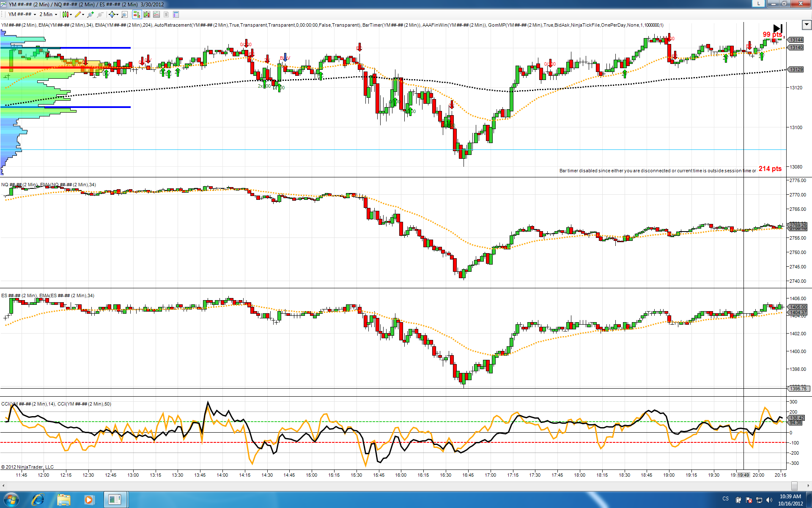Screen dimensions: 812x508
Task: Click the Windows Start orb
Action: [11, 500]
